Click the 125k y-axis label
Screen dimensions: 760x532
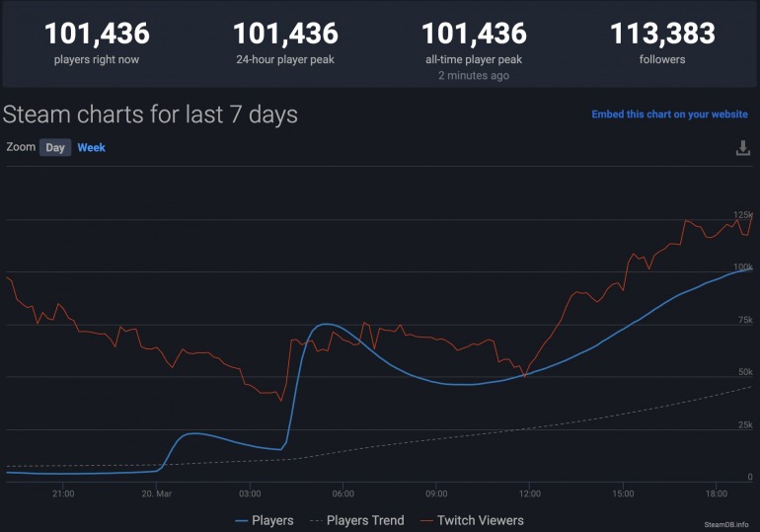coord(742,215)
